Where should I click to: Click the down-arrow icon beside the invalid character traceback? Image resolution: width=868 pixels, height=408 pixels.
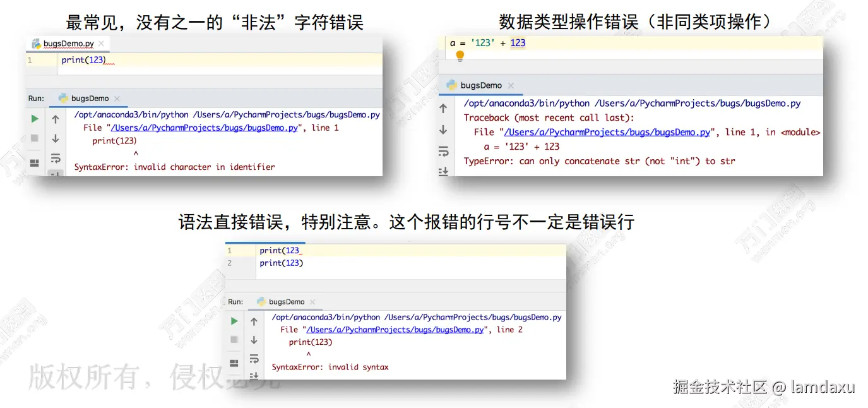56,138
